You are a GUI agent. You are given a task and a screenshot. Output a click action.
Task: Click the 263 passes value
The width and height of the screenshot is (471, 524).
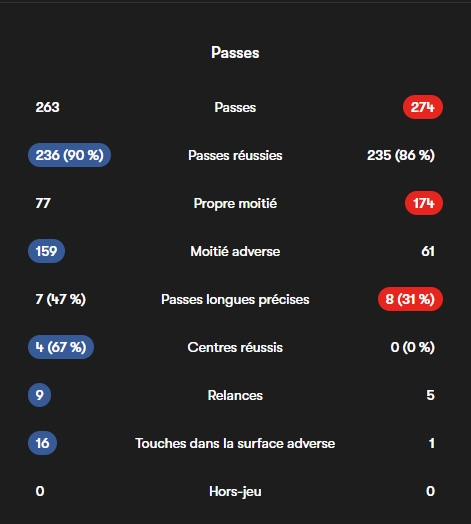pyautogui.click(x=47, y=107)
